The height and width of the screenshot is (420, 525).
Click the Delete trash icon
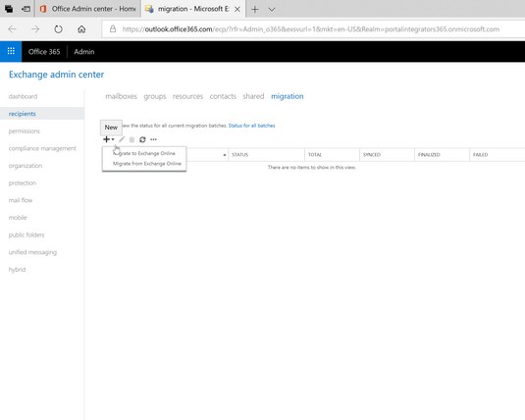131,139
